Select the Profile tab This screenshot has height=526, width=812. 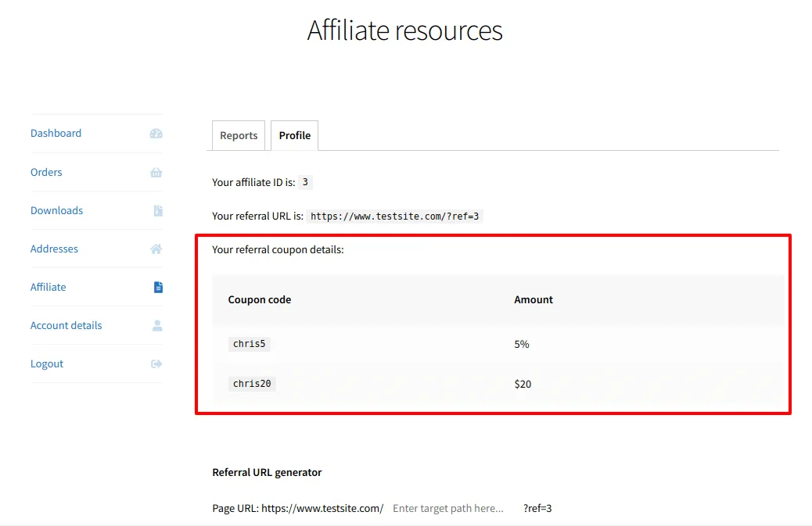click(x=295, y=135)
